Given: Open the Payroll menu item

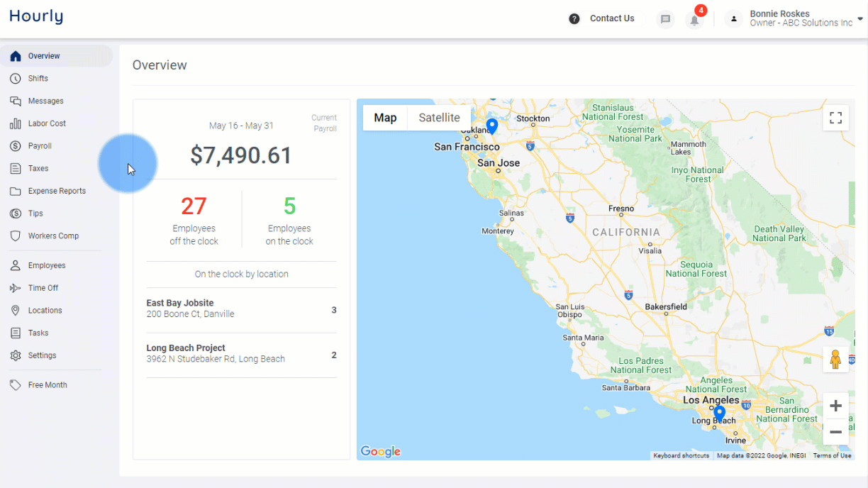Looking at the screenshot, I should (57, 146).
